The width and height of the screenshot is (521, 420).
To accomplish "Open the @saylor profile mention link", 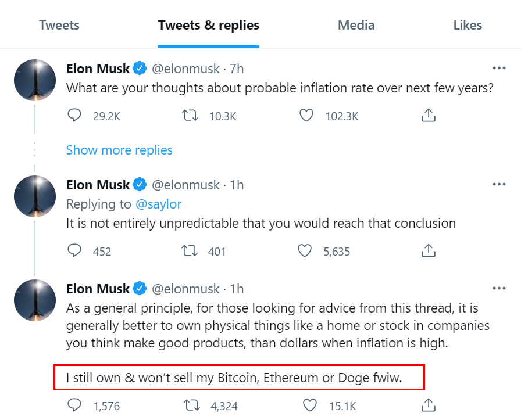I will tap(158, 204).
